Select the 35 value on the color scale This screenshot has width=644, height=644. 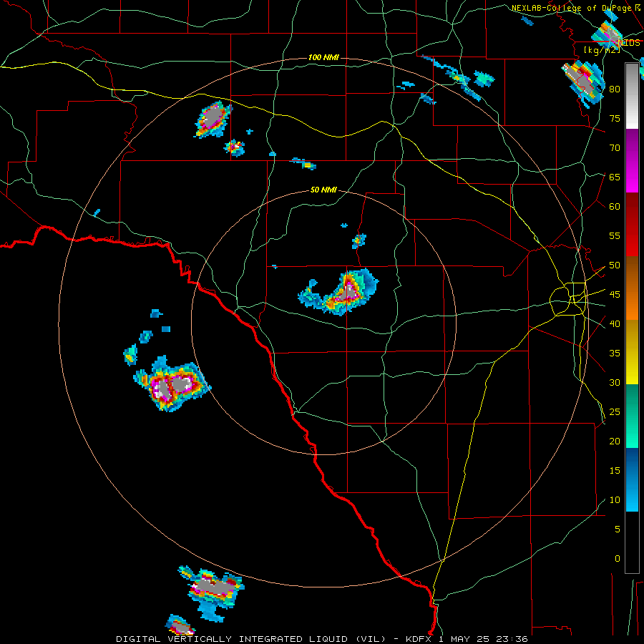click(x=615, y=353)
